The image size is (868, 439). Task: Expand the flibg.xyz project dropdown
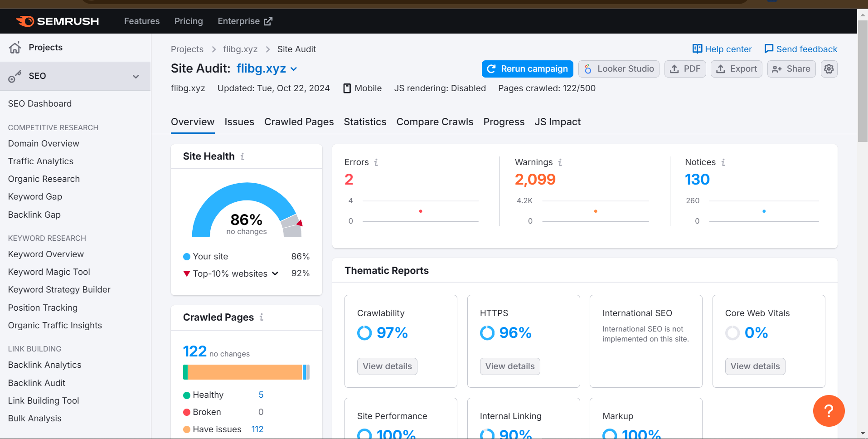click(x=294, y=69)
